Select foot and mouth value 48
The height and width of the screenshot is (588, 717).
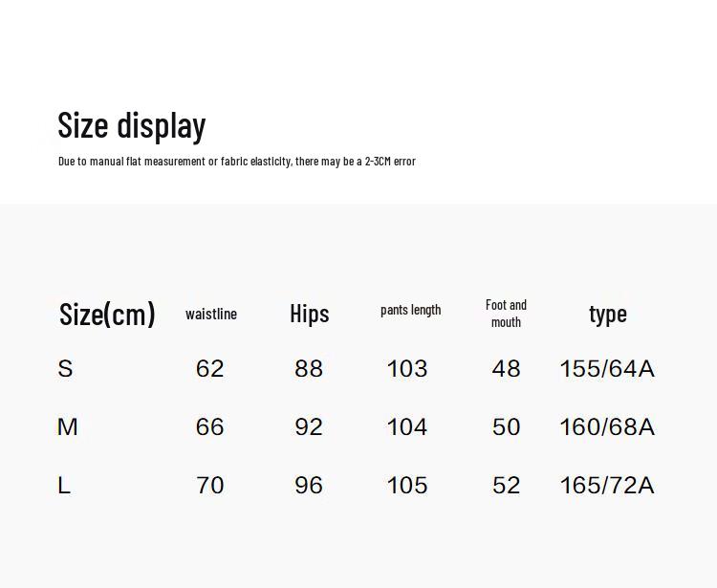[506, 369]
